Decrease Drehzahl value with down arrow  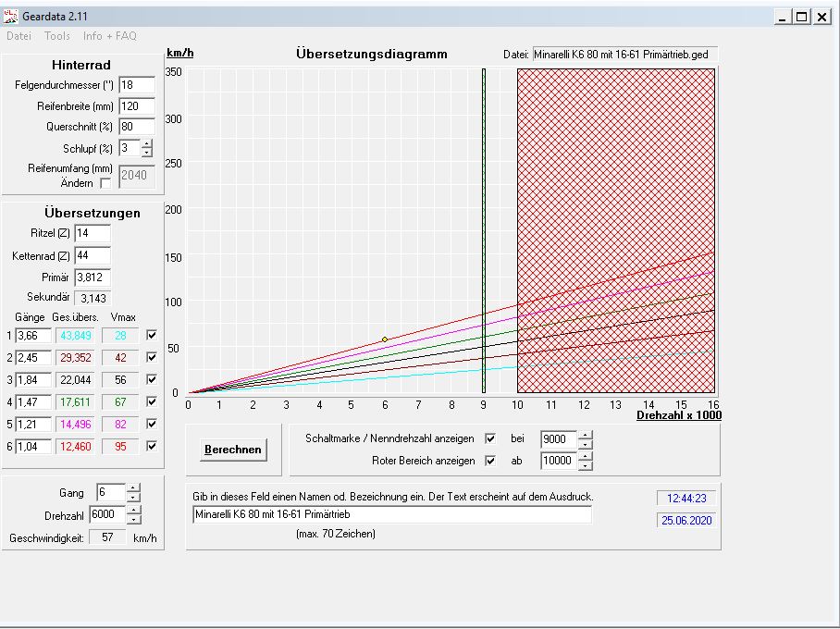133,519
